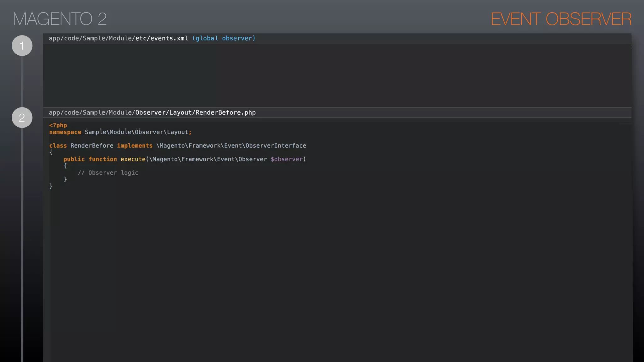
Task: Click the class RenderBefore implements line
Action: 178,145
